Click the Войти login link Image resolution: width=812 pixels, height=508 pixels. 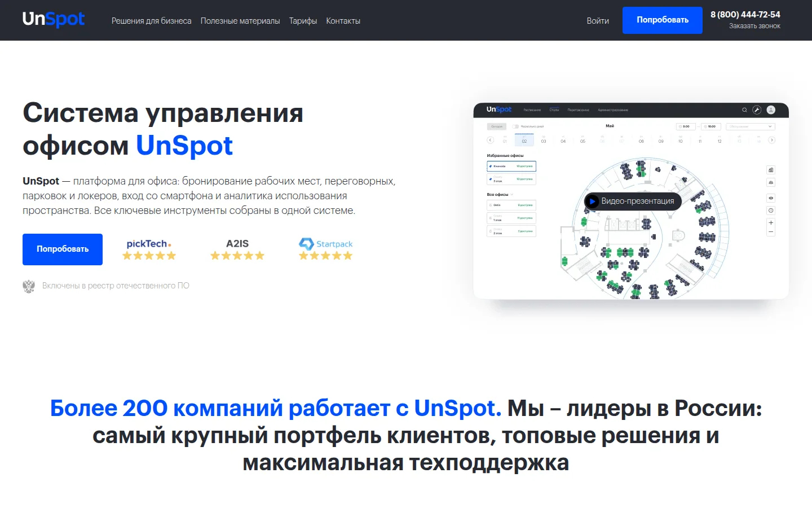tap(598, 21)
